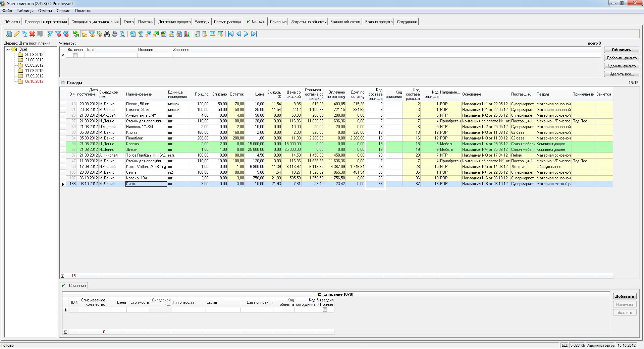Switch to the Движение средств tab
Viewport: 644px width, 349px height.
(174, 22)
